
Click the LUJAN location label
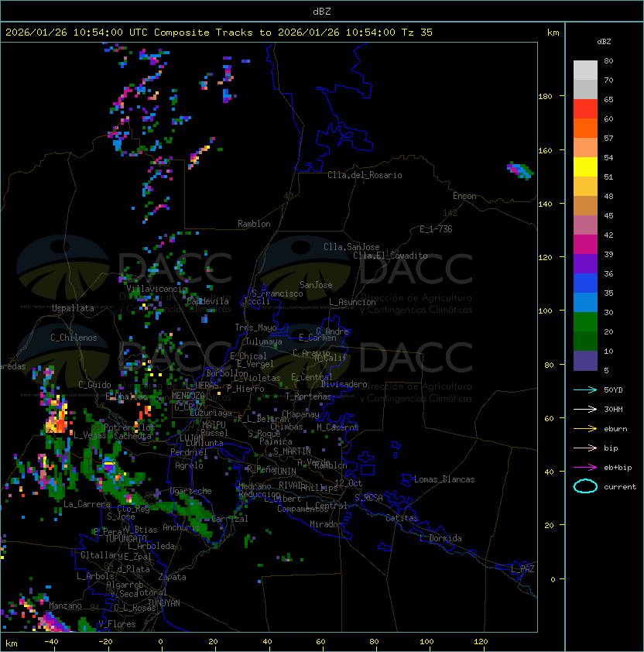191,438
